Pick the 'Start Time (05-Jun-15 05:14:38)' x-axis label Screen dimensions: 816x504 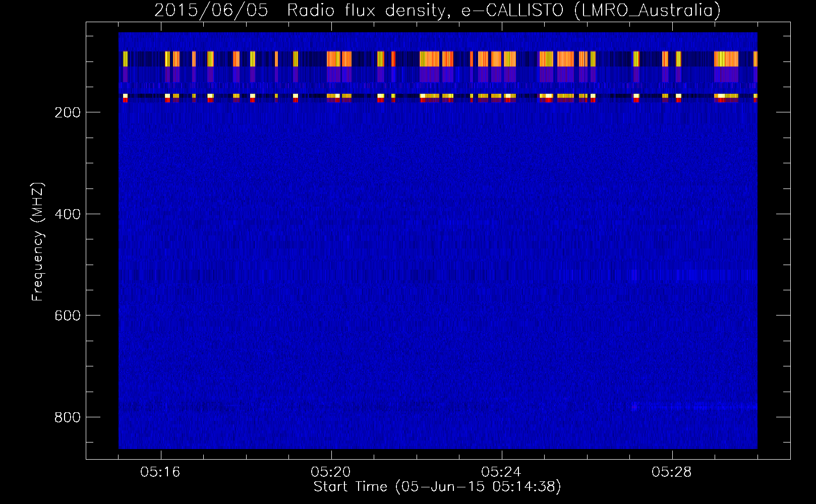[437, 487]
